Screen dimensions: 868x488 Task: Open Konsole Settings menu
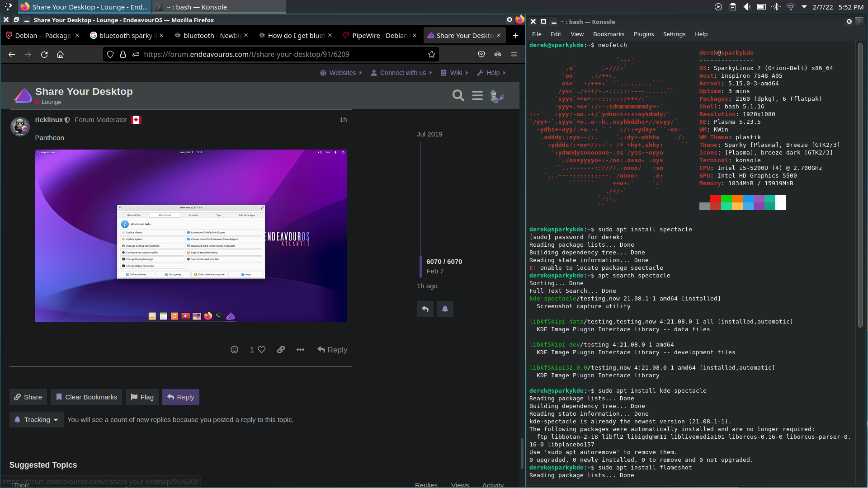[x=674, y=34]
